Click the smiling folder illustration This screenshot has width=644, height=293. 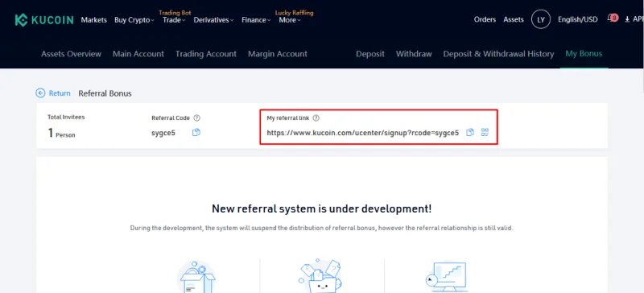(x=320, y=276)
